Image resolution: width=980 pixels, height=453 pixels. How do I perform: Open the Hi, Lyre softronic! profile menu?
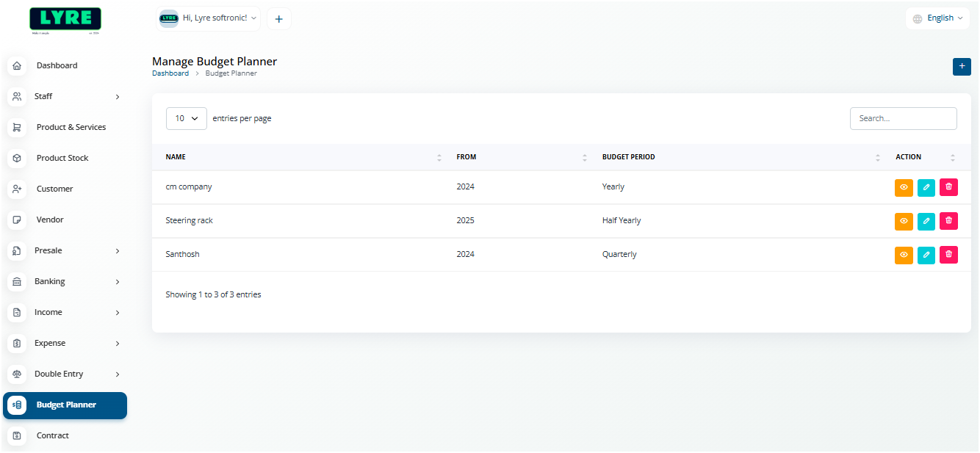click(209, 18)
